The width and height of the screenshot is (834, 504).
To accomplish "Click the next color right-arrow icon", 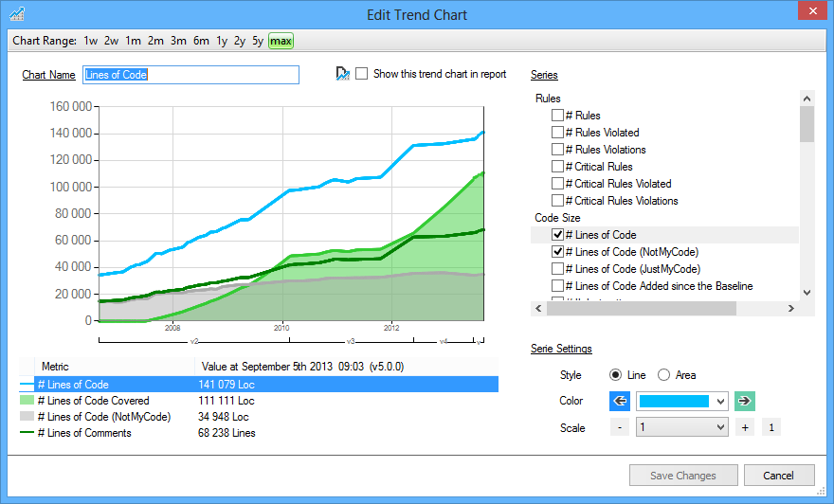I will [x=745, y=401].
